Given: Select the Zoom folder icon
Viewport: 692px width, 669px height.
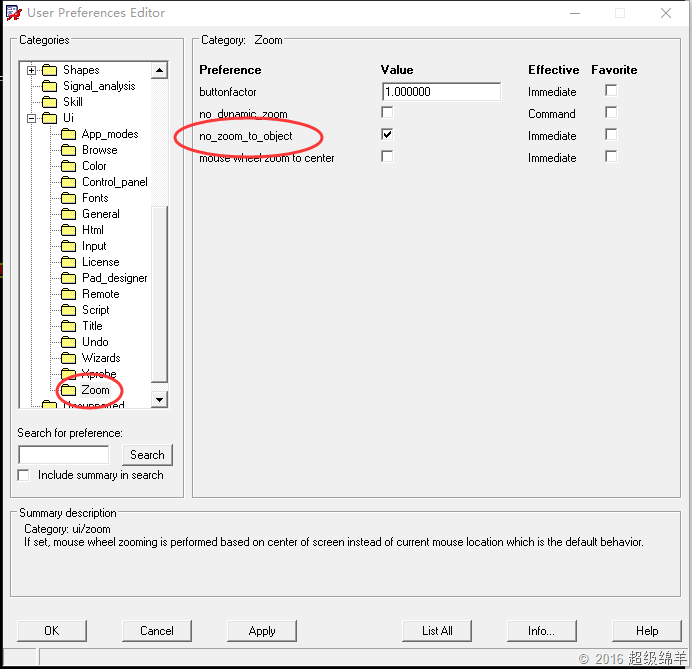Looking at the screenshot, I should click(69, 390).
